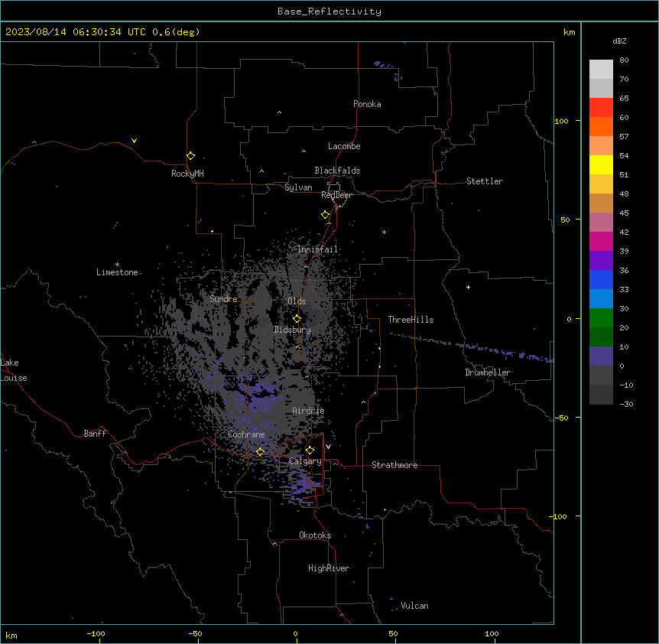Click the 2023/08/14 06:30:34 UTC timestamp

tap(76, 32)
